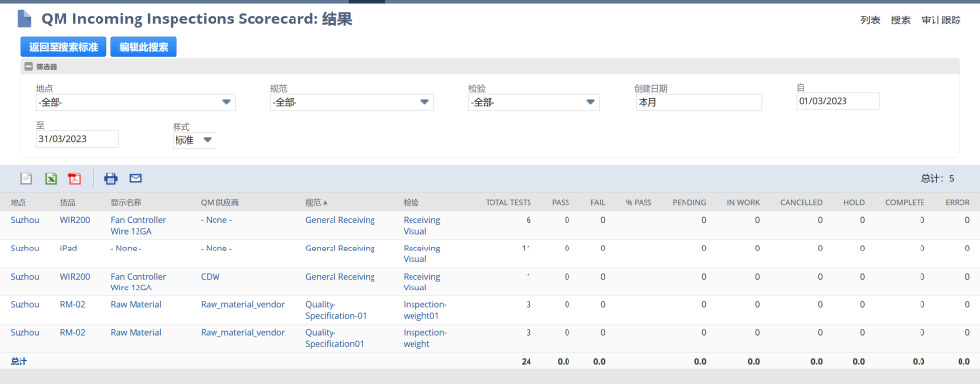Click the 创建日期 field showing 本月
Viewport: 980px width, 384px height.
[699, 102]
